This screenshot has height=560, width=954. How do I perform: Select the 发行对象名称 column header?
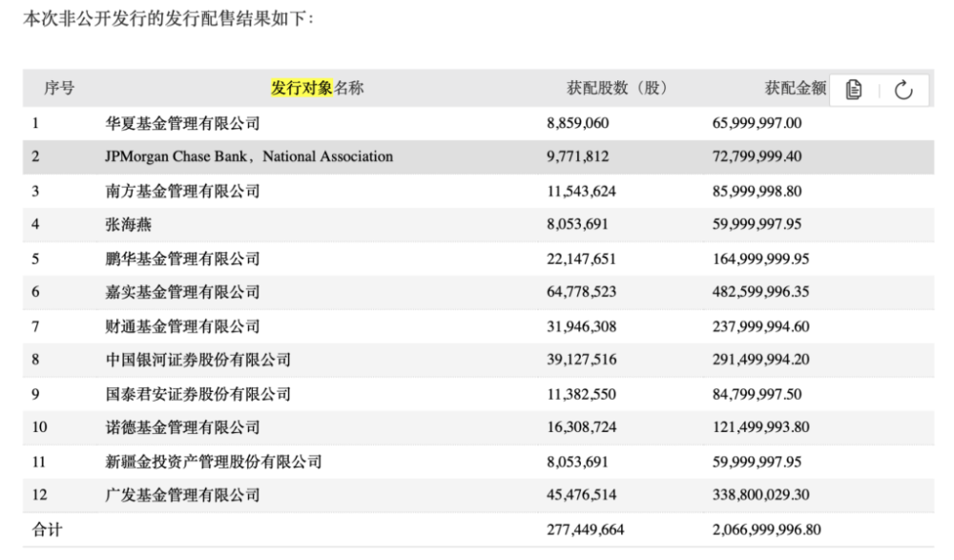317,89
